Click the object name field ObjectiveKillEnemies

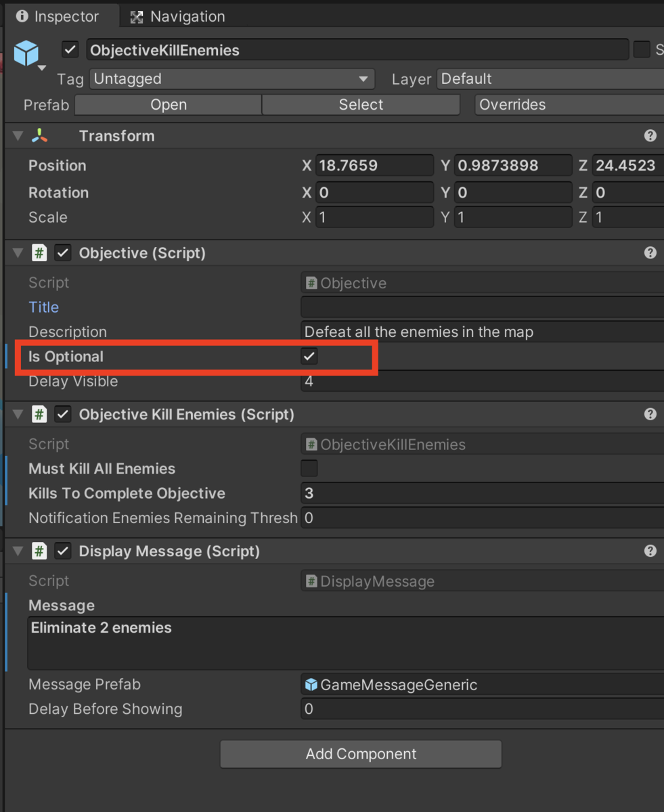click(x=357, y=50)
